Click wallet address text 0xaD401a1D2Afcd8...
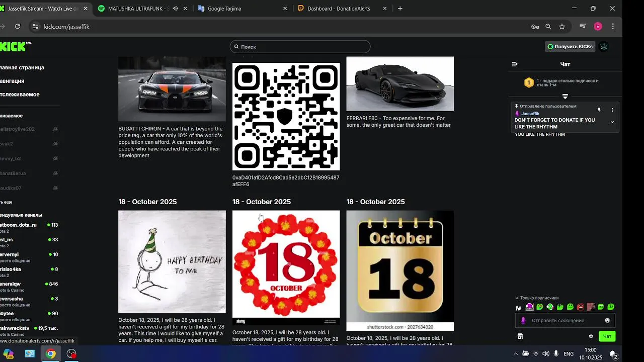The image size is (644, 362). click(286, 181)
